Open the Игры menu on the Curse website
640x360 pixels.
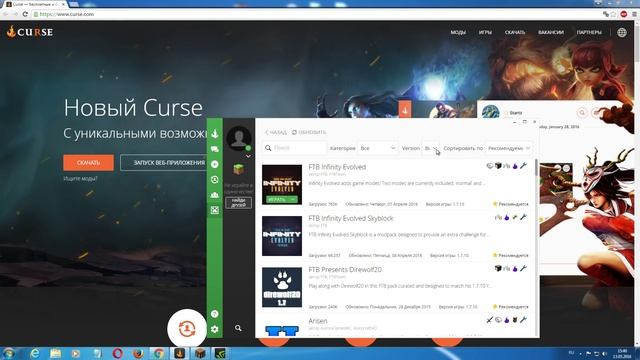(x=485, y=32)
